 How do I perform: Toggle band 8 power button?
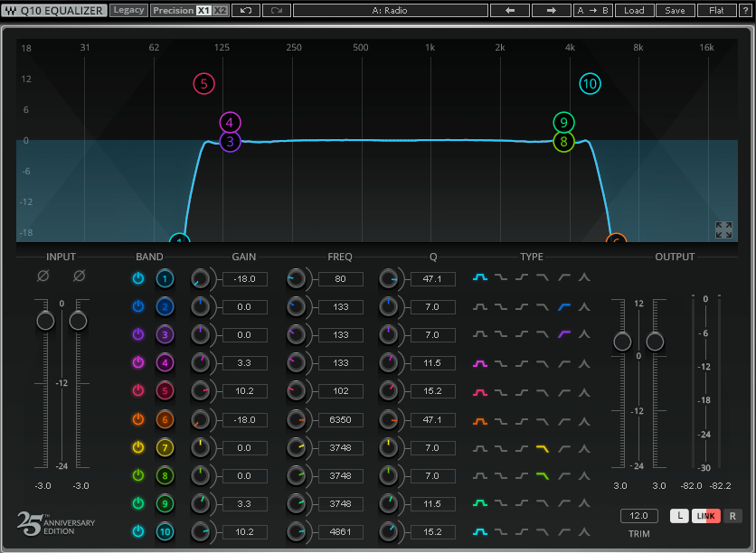point(138,475)
